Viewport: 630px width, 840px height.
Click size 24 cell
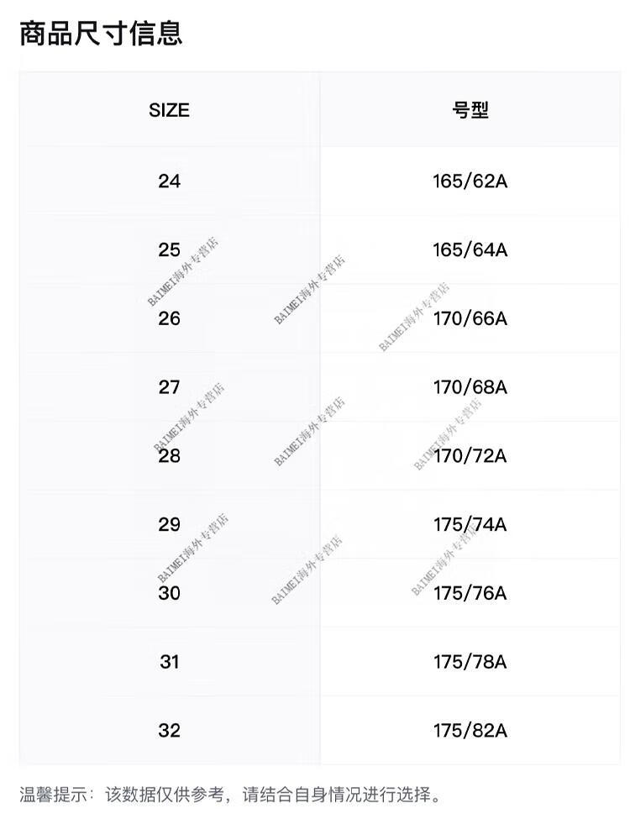click(170, 181)
